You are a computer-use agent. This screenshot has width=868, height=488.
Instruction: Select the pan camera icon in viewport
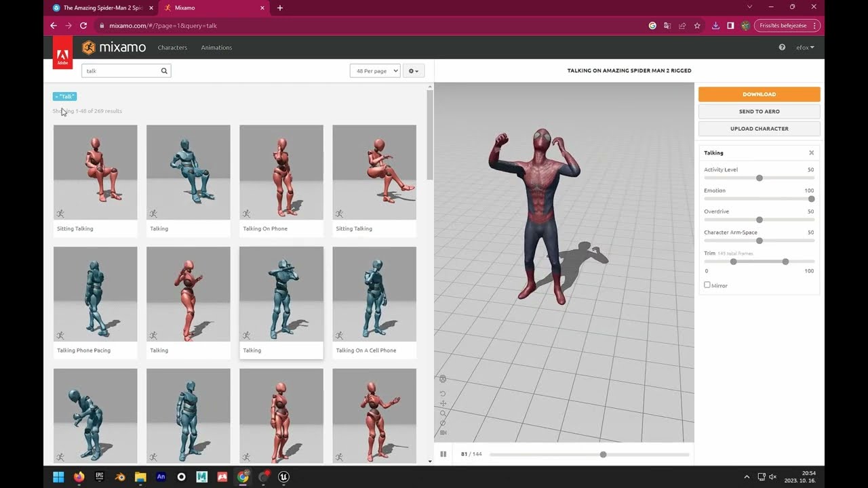pyautogui.click(x=443, y=403)
